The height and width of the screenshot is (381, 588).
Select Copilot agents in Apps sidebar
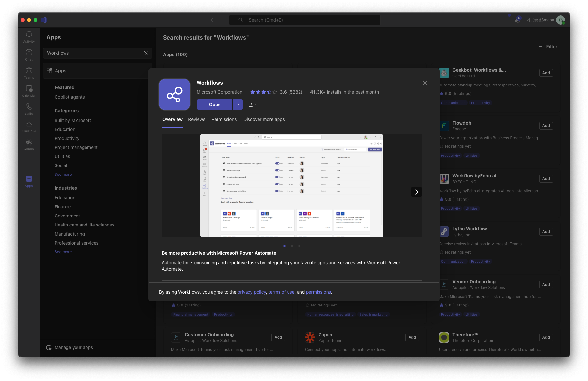[x=70, y=97]
